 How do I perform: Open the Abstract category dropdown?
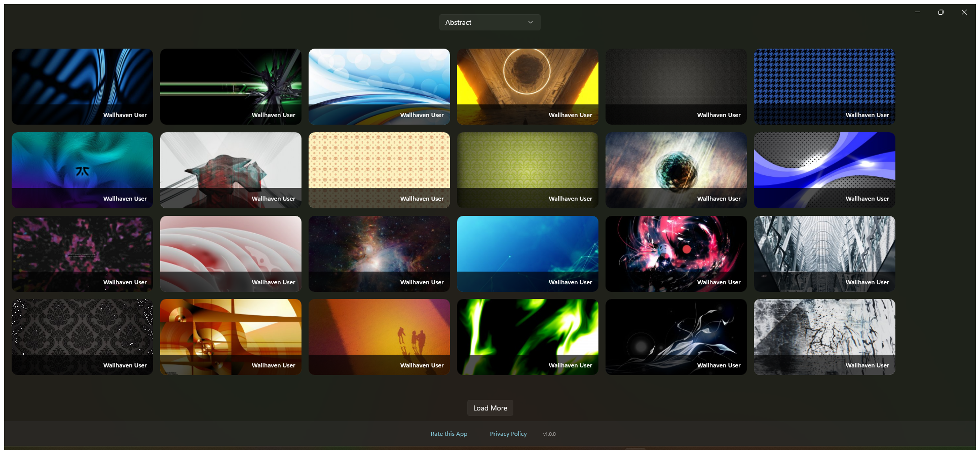[x=489, y=22]
